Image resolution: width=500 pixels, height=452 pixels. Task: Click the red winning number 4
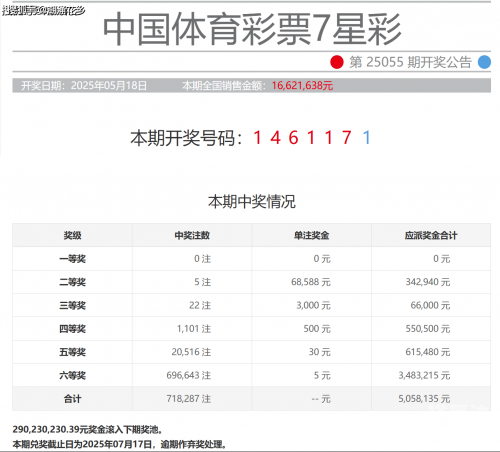click(x=275, y=138)
